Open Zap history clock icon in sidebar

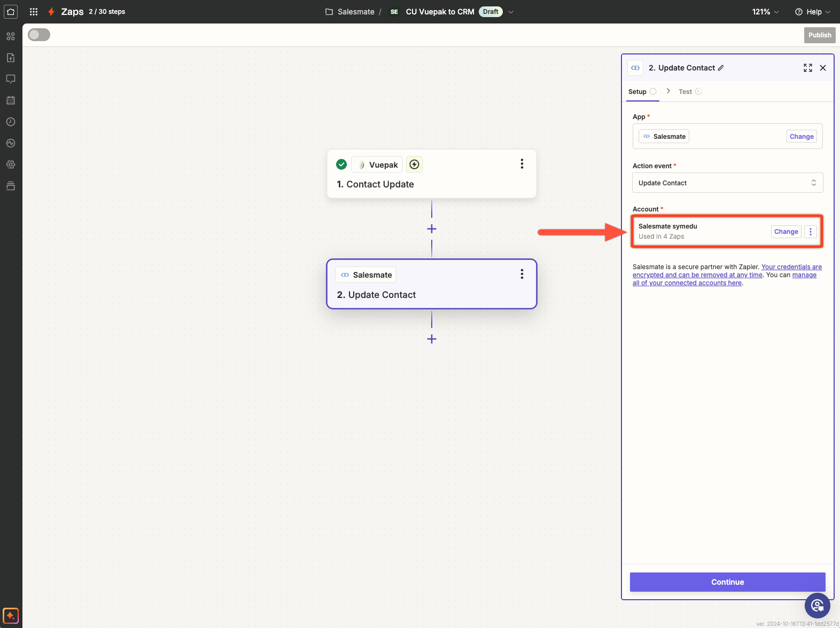click(x=11, y=122)
